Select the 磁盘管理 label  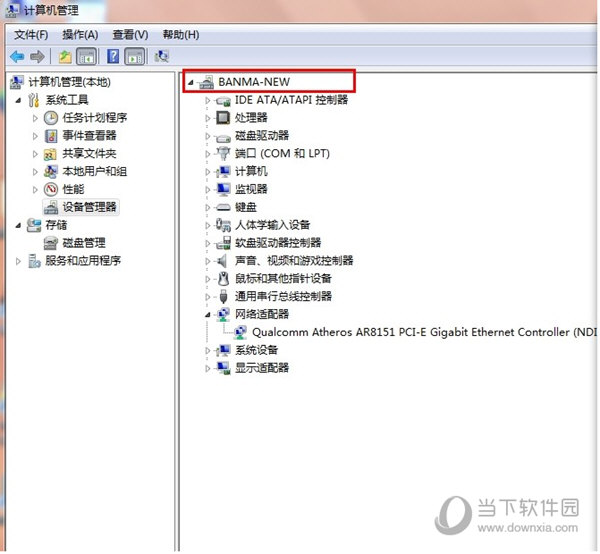tap(84, 243)
